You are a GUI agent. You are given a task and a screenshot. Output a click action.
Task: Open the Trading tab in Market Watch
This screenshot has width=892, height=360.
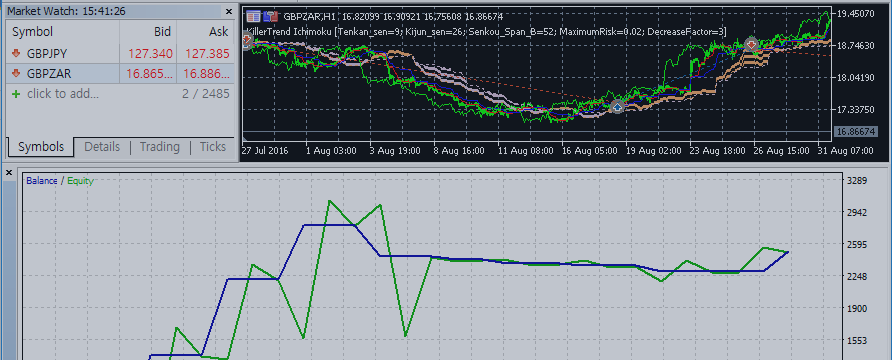[159, 147]
